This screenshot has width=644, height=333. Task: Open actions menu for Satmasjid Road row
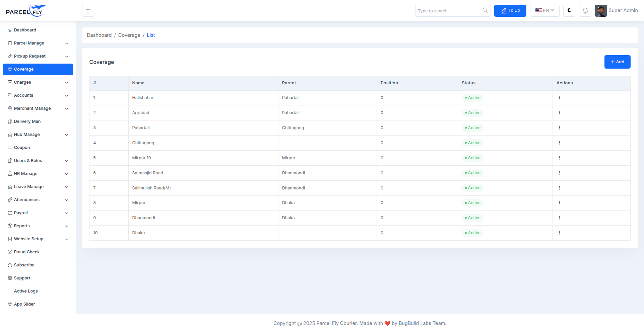pos(559,173)
